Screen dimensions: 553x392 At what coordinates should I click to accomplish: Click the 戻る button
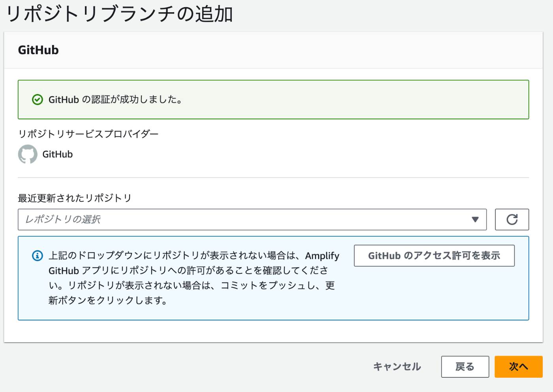(465, 367)
